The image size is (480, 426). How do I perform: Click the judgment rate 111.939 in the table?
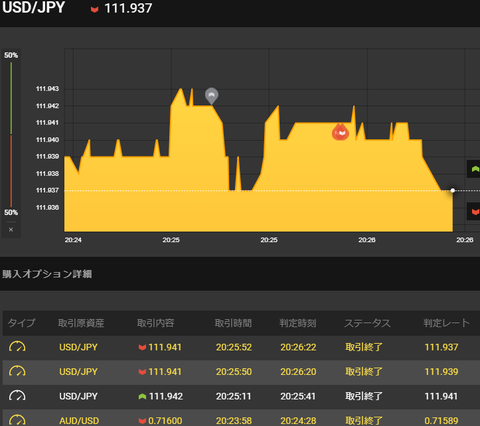click(441, 372)
